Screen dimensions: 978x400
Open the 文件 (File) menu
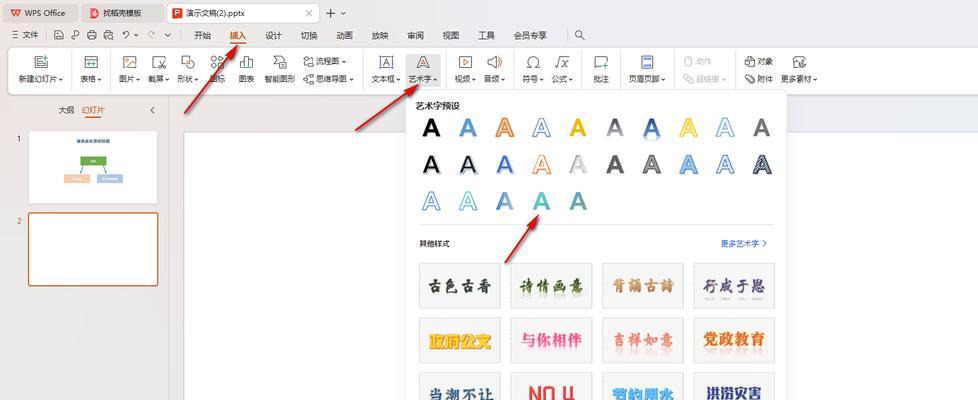pos(25,35)
